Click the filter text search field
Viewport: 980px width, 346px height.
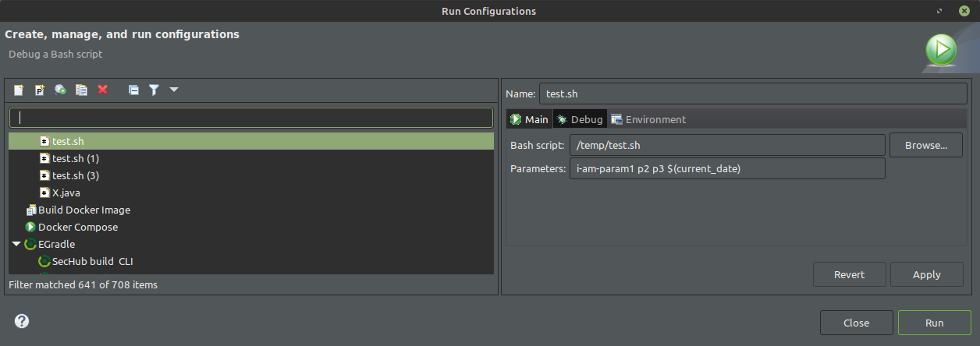click(x=251, y=118)
